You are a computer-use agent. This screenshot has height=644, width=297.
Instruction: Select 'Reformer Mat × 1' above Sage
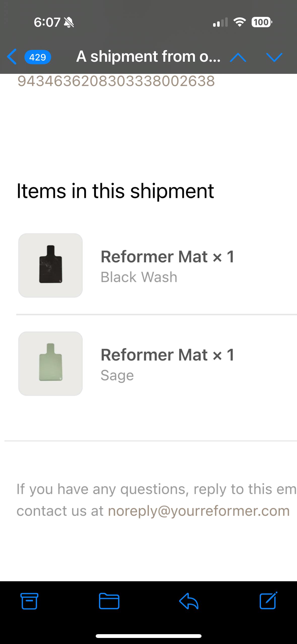(x=167, y=355)
